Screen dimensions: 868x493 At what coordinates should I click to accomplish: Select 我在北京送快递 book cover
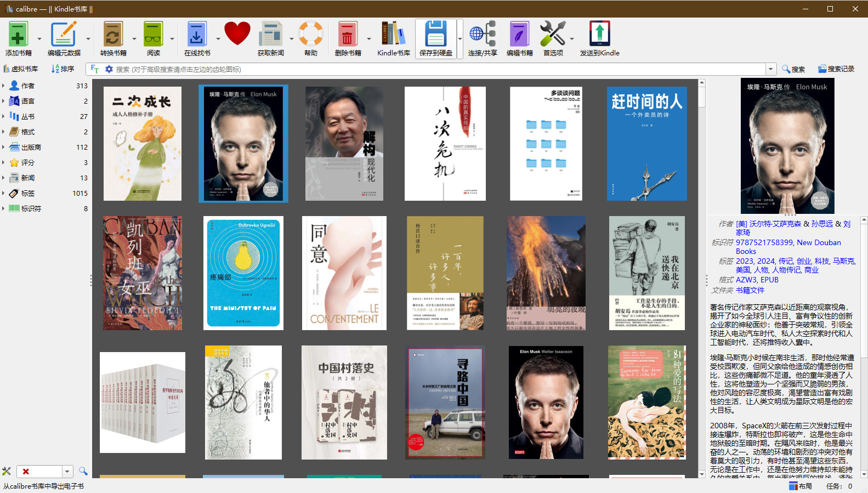coord(647,273)
